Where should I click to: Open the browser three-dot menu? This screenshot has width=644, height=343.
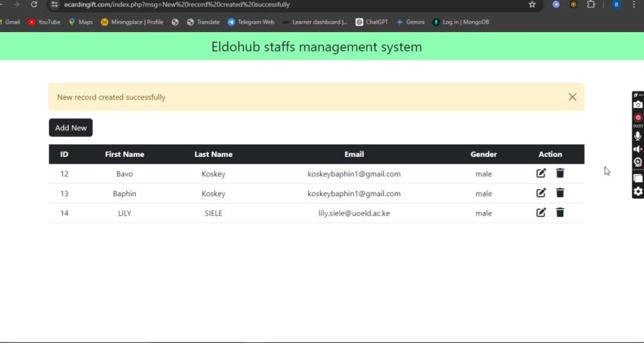(634, 5)
